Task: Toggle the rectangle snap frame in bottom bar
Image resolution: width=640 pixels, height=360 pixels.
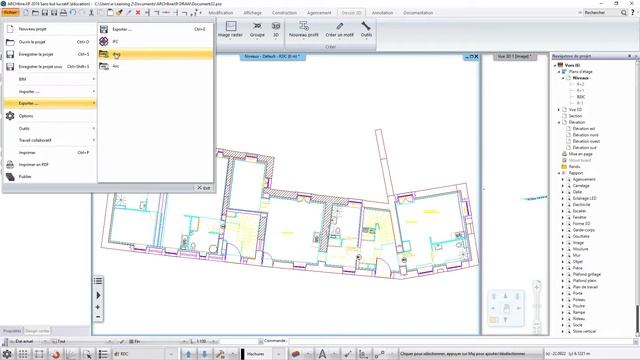Action: point(39,354)
